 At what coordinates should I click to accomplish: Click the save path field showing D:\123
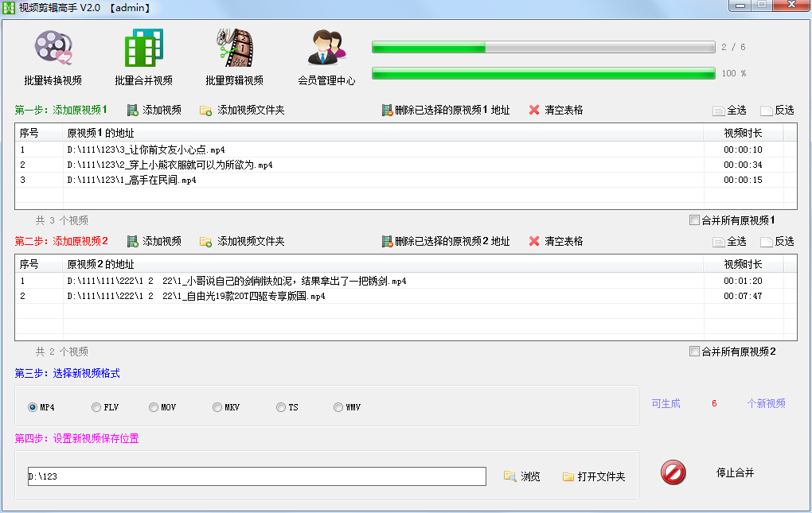(256, 476)
